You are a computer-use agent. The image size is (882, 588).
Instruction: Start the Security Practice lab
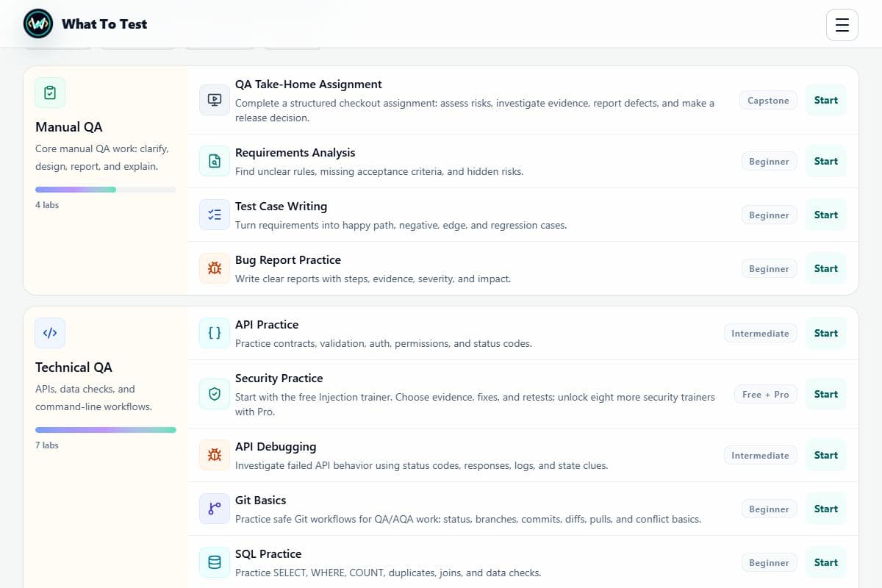(x=826, y=394)
